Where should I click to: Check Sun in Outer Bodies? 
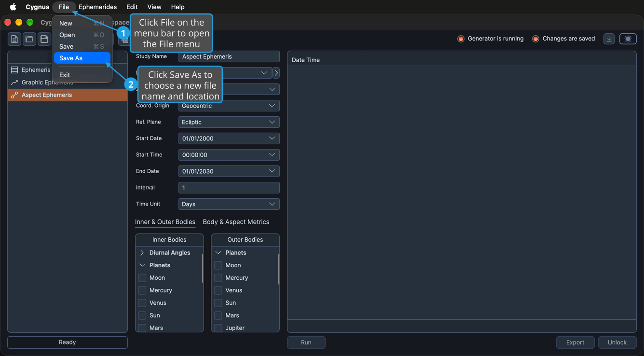[x=218, y=303]
